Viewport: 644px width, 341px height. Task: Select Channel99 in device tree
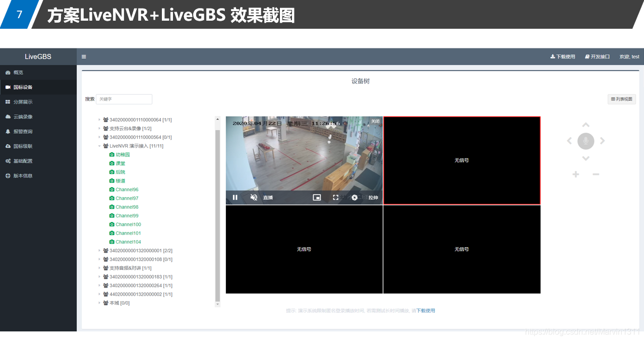pyautogui.click(x=127, y=216)
